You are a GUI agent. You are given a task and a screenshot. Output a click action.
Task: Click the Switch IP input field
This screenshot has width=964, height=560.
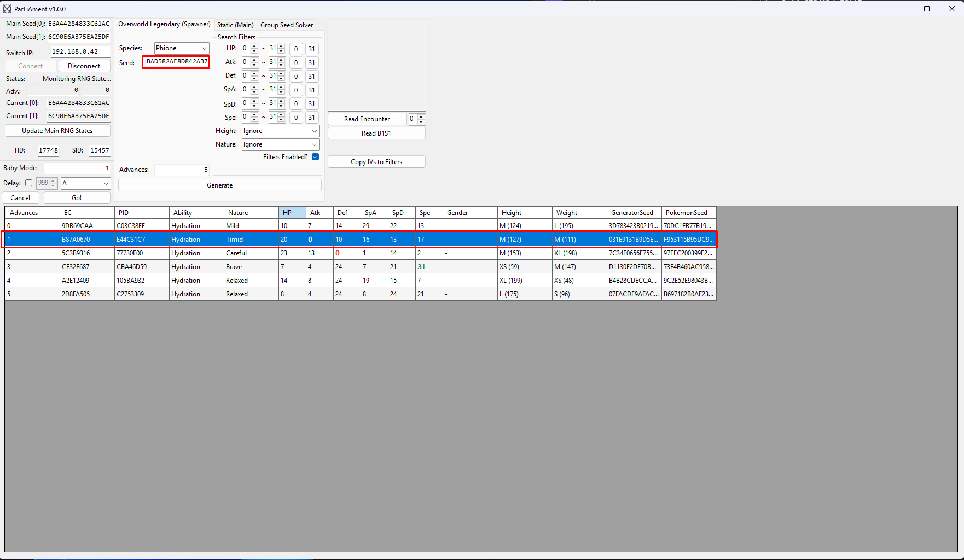pos(80,52)
